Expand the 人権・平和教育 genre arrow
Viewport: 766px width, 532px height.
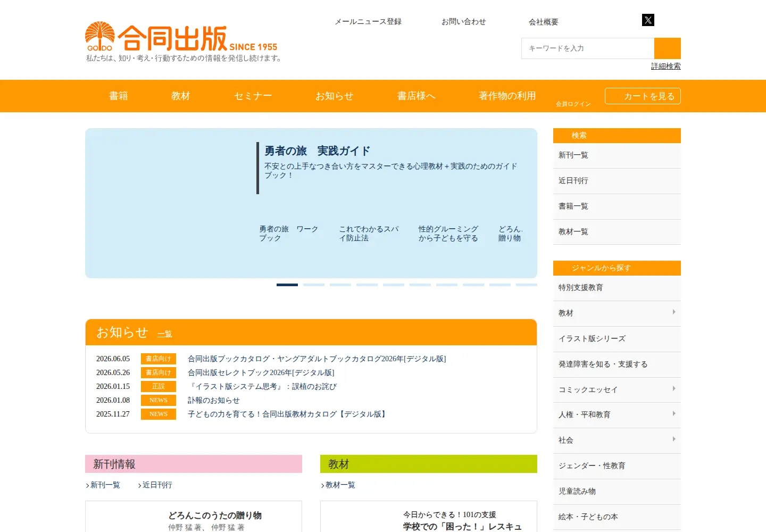tap(674, 414)
